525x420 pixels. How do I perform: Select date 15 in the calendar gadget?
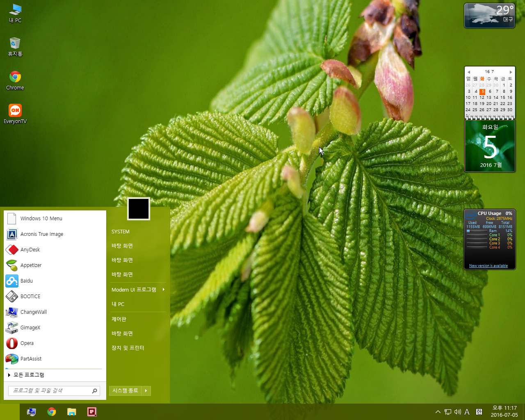coord(503,98)
